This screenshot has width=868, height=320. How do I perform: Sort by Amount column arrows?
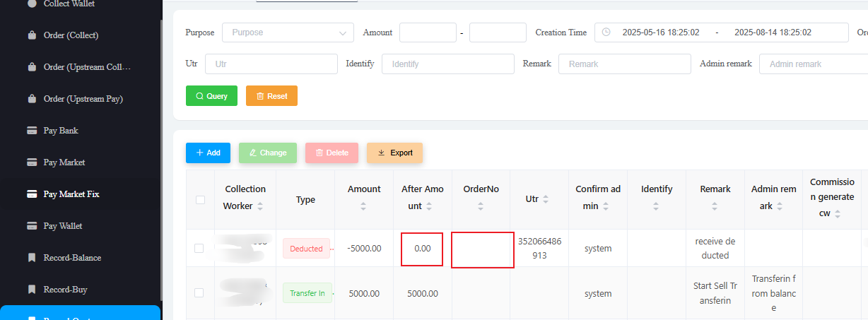[x=363, y=206]
